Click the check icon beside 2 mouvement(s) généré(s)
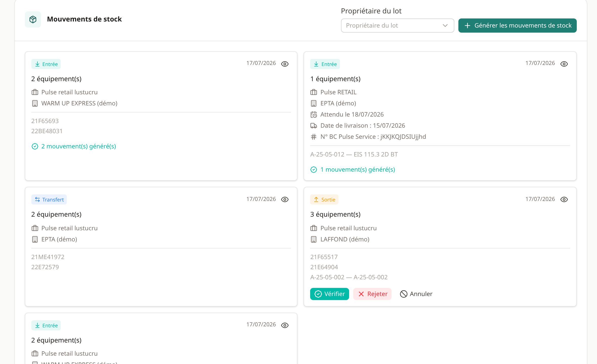This screenshot has height=364, width=597. (x=35, y=146)
